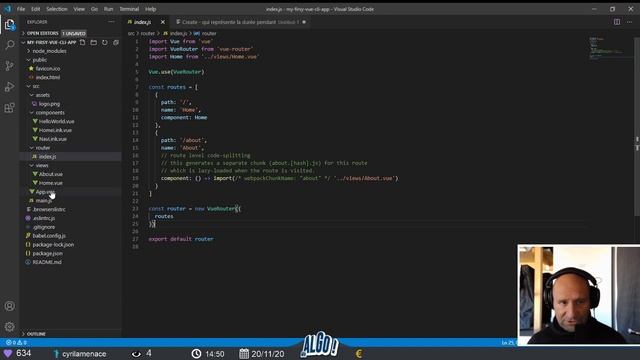Open the Edit menu
640x360 pixels.
pyautogui.click(x=36, y=9)
